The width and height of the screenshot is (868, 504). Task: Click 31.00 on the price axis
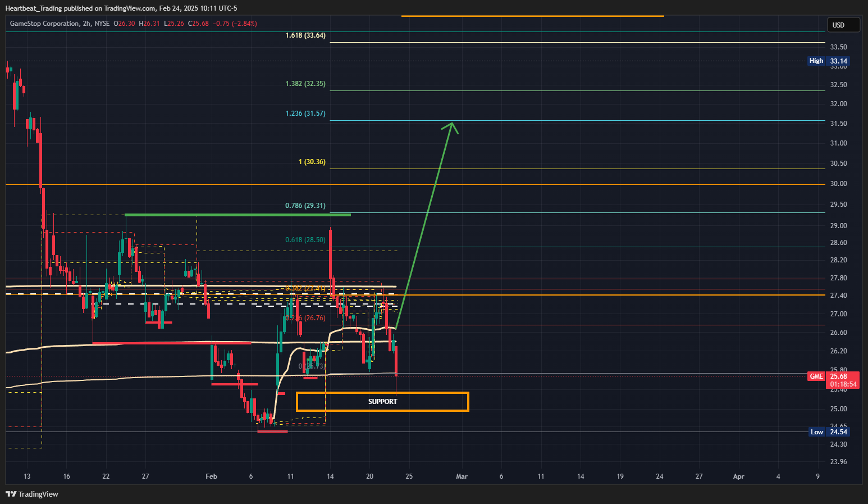click(x=839, y=143)
